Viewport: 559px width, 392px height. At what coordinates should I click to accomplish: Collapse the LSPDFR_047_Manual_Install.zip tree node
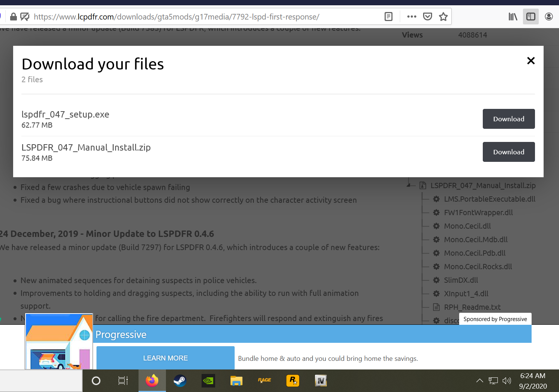pyautogui.click(x=408, y=185)
